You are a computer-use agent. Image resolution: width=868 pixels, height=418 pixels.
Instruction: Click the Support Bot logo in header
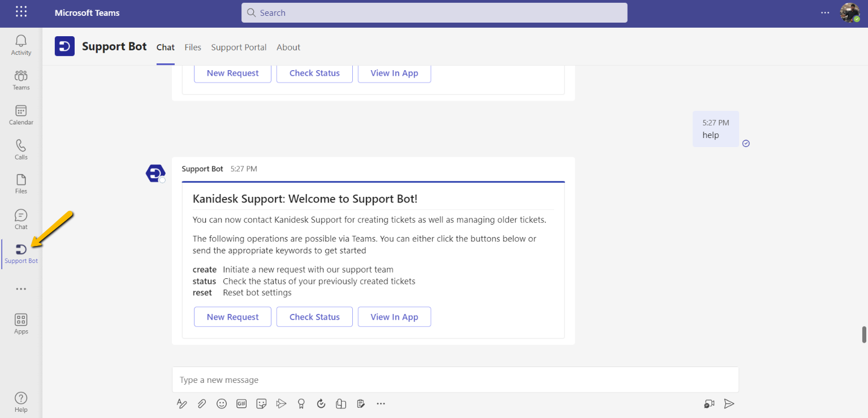coord(64,46)
